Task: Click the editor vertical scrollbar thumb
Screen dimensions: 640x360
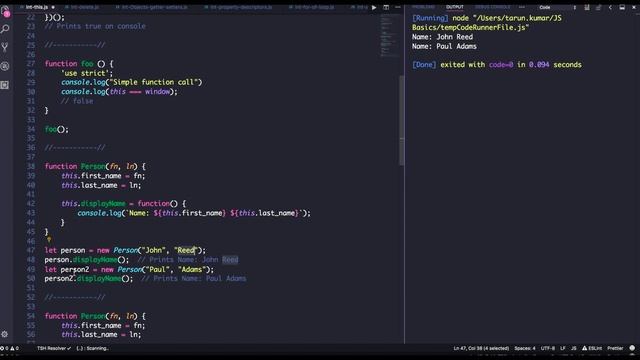Action: tap(402, 120)
